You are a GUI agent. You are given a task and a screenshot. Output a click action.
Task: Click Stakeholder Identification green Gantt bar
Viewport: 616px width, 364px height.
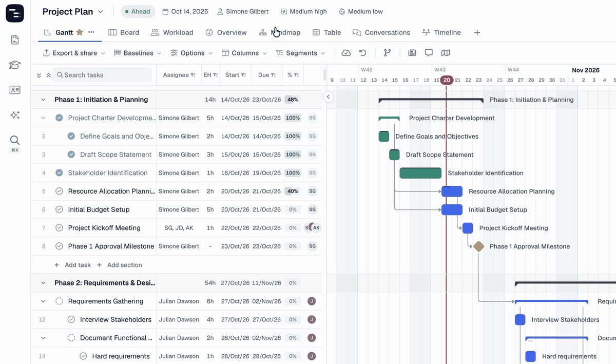420,173
